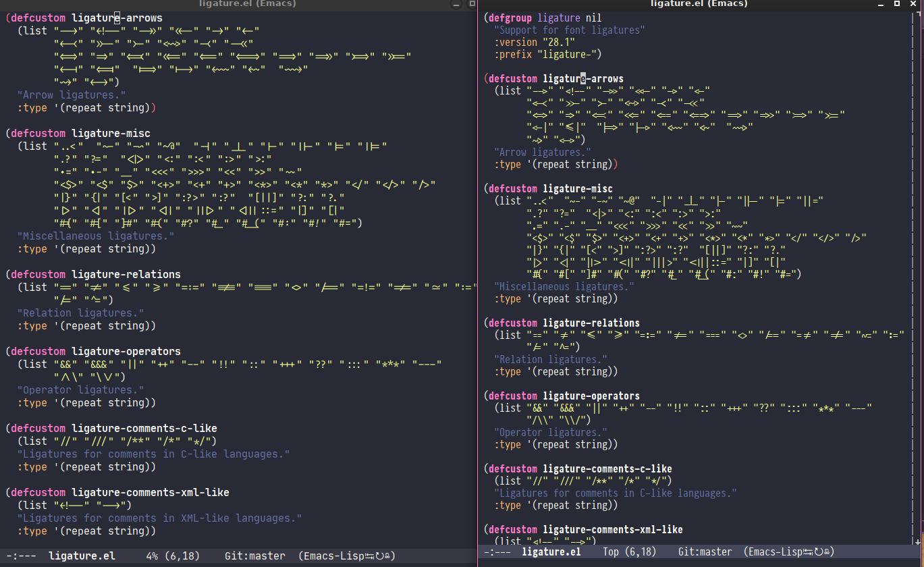Click 'Ligatures for comments in XML-like languages.' docstring
The width and height of the screenshot is (924, 567).
[159, 518]
